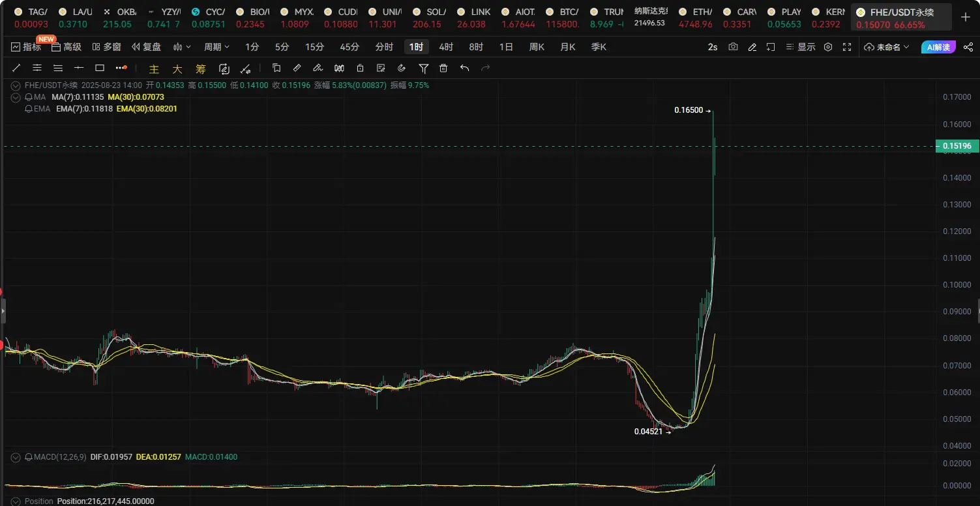This screenshot has height=506, width=980.
Task: Click the undo arrow icon
Action: point(464,68)
